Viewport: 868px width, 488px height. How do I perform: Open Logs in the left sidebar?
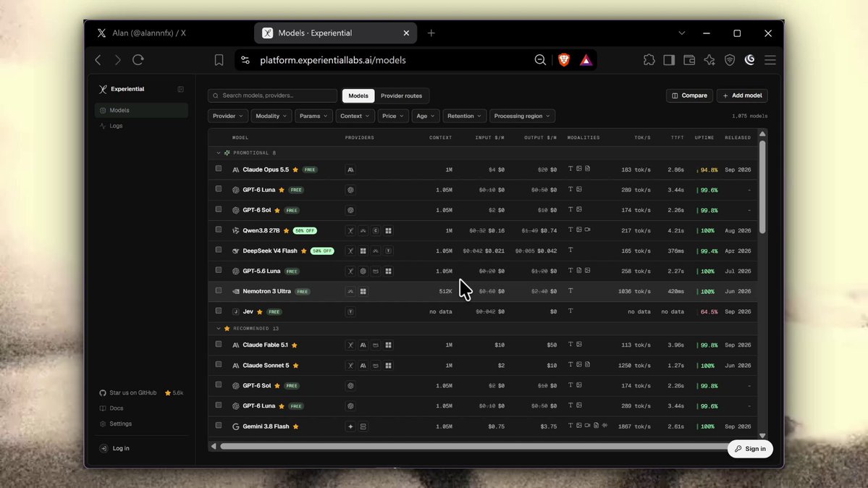[141, 126]
